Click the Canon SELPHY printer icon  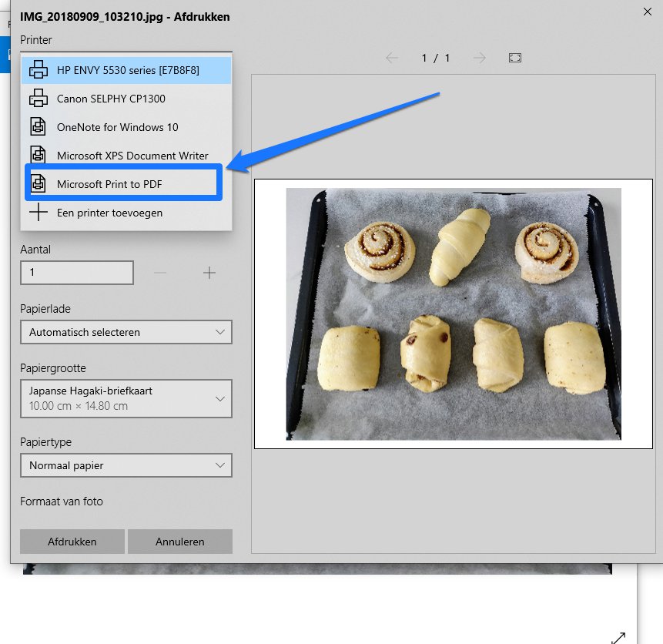coord(38,98)
